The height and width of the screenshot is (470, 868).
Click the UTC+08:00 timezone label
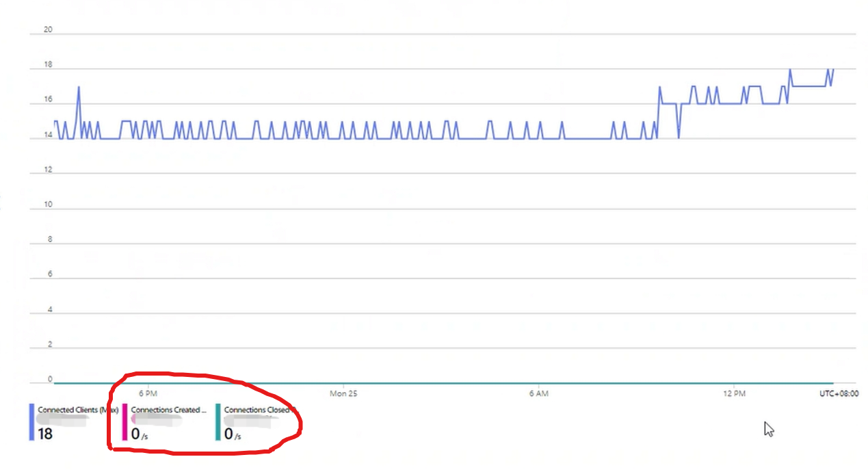[838, 393]
